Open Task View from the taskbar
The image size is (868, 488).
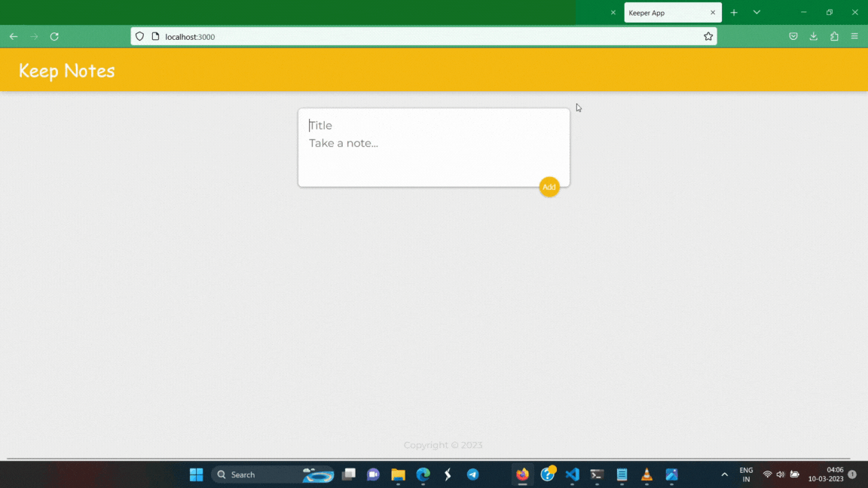click(x=349, y=474)
